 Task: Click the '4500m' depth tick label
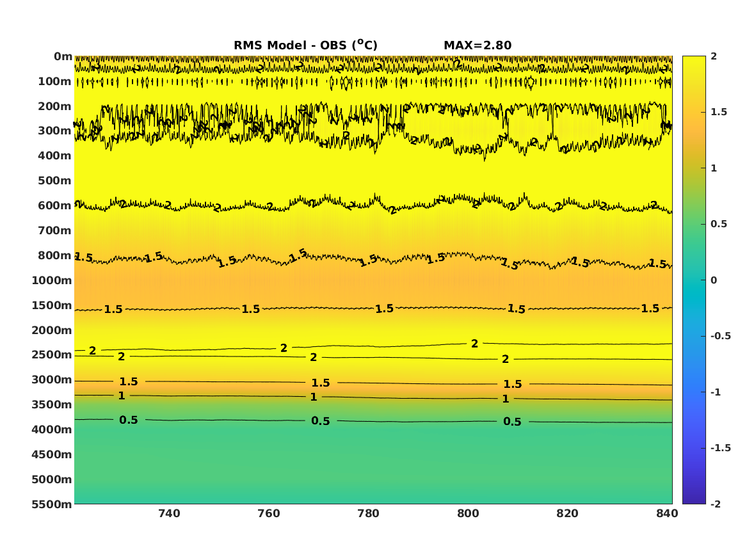point(52,454)
